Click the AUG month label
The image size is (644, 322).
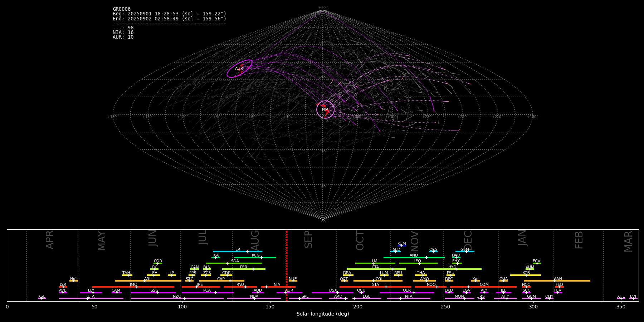(255, 240)
